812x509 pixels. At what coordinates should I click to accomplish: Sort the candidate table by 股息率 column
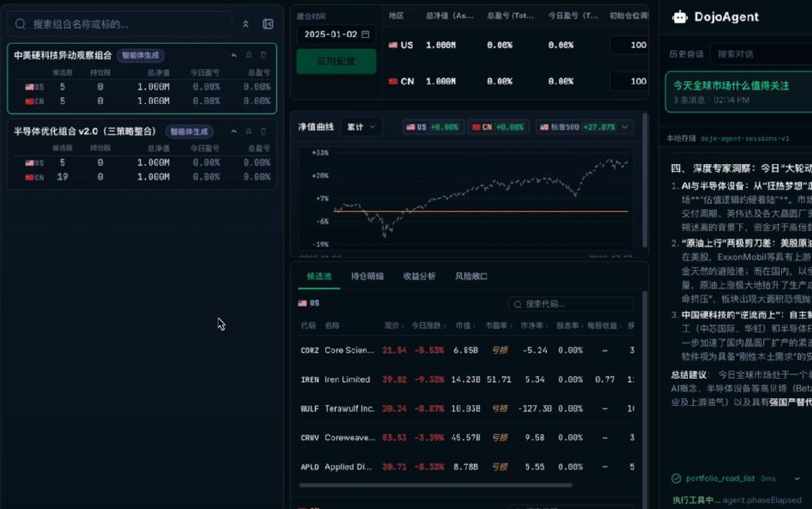point(570,325)
